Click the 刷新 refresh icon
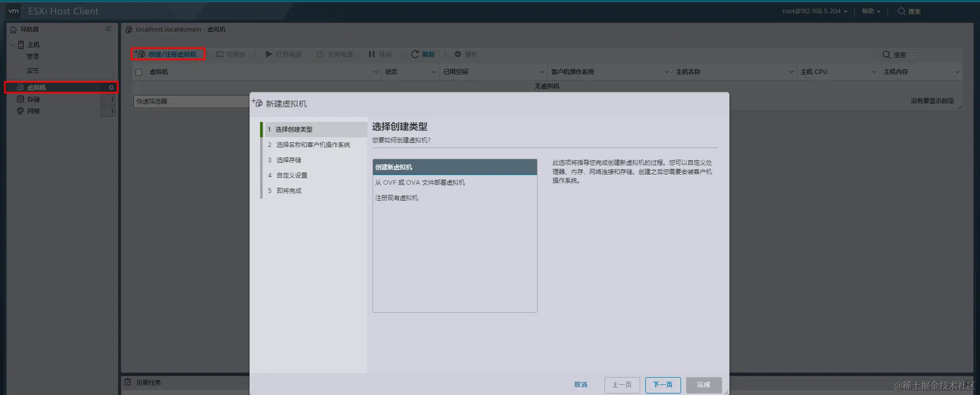 (415, 54)
